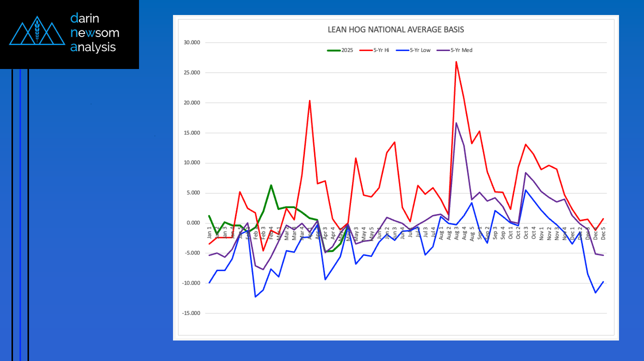The image size is (644, 361).
Task: Select the 20.000 y-axis gridline label
Action: pyautogui.click(x=192, y=103)
